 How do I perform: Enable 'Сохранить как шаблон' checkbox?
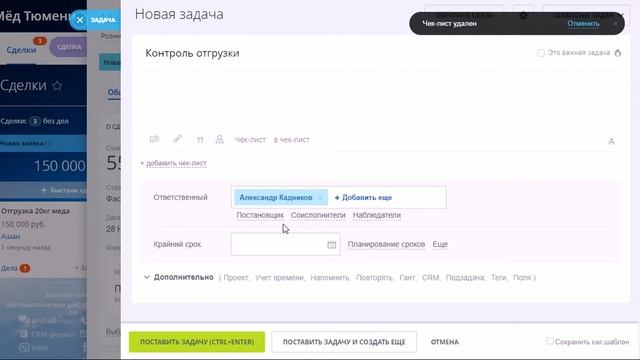[550, 341]
